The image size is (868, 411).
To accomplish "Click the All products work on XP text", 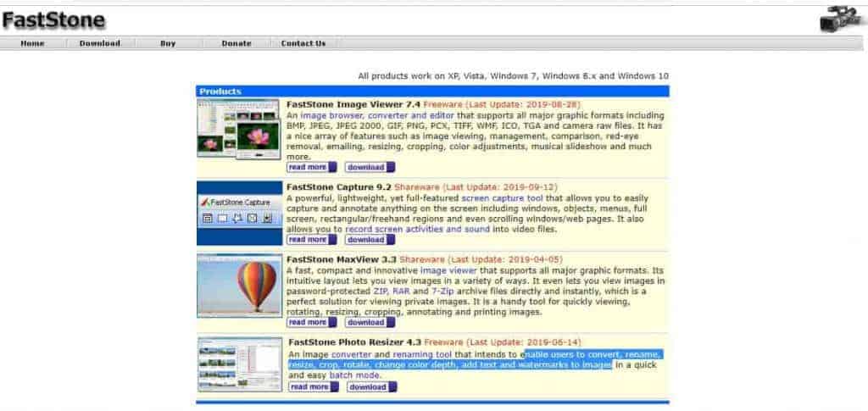I will (x=513, y=75).
